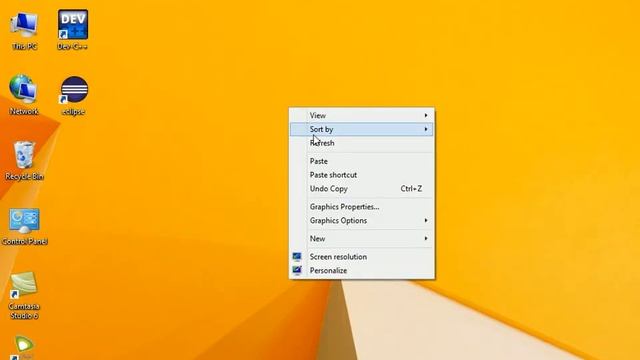Select the Camtasia Studio 6 shortcut

(x=24, y=296)
